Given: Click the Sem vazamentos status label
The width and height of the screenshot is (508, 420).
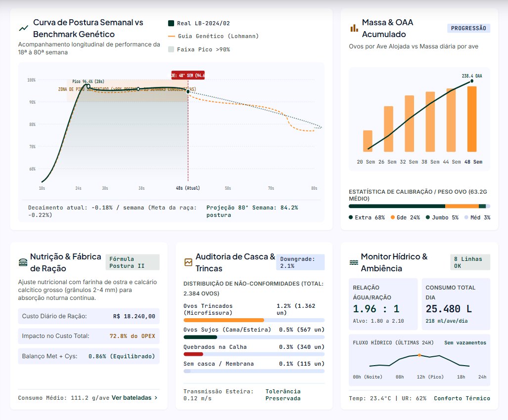Looking at the screenshot, I should [x=465, y=342].
